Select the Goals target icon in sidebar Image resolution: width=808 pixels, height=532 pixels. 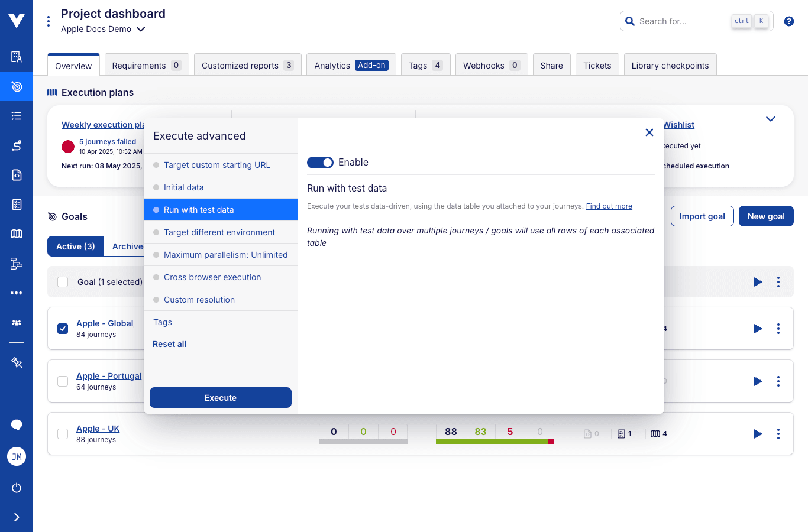pos(17,86)
